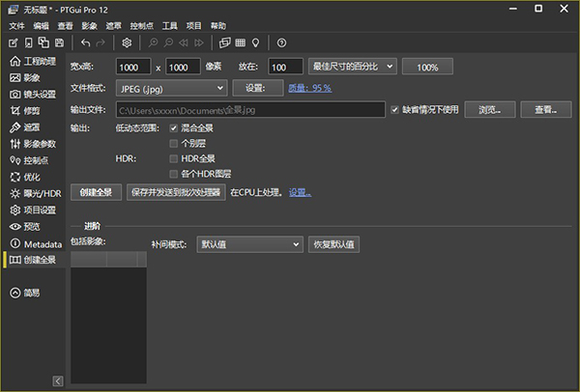580x392 pixels.
Task: Click the Help question mark icon
Action: point(281,42)
